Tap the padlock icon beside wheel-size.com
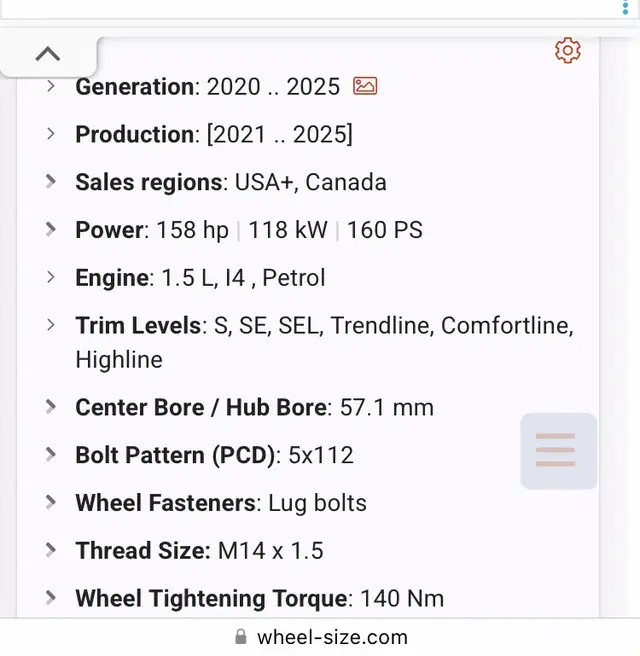Screen dimensions: 640x656 point(240,637)
